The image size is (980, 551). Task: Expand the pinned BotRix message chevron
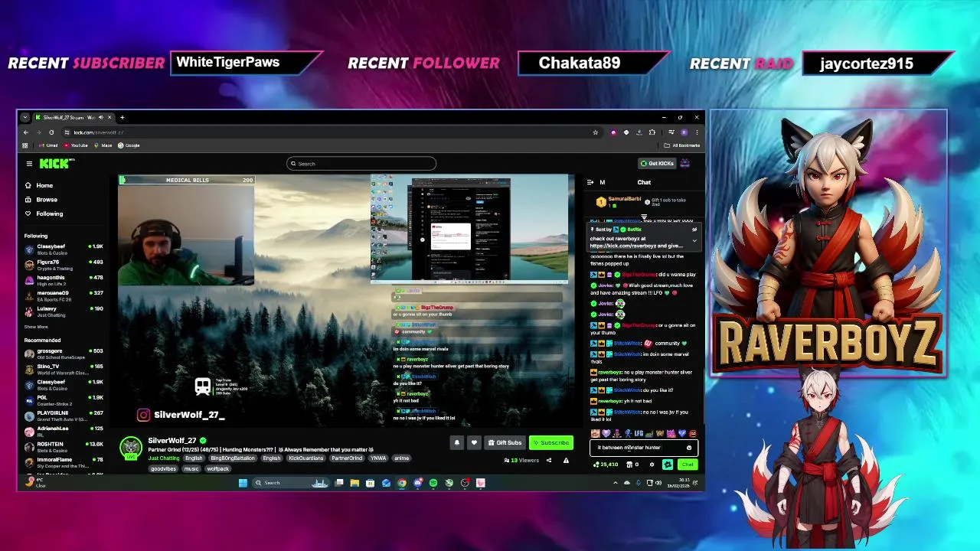pos(694,241)
